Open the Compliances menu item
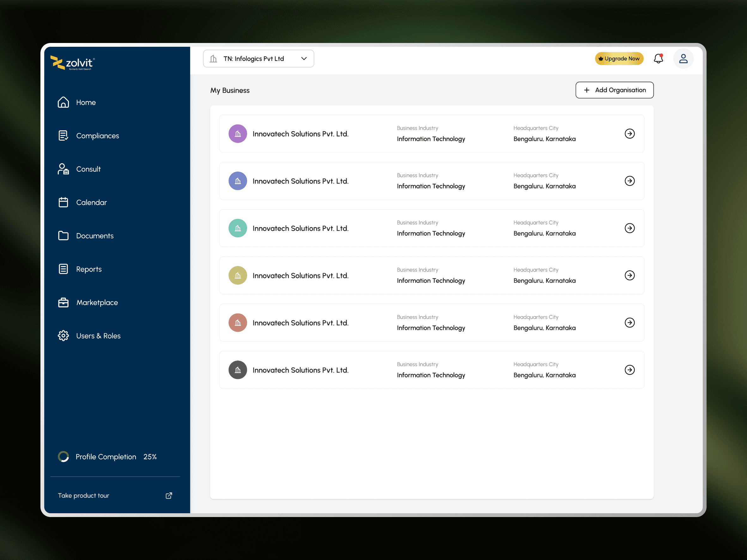 click(97, 136)
